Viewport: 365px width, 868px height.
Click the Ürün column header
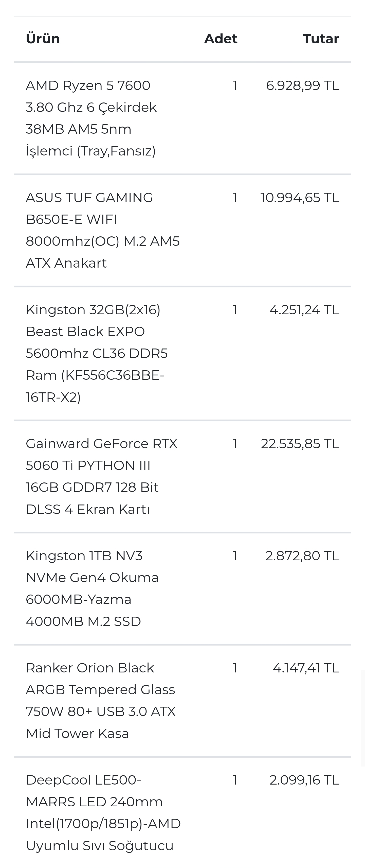click(43, 39)
